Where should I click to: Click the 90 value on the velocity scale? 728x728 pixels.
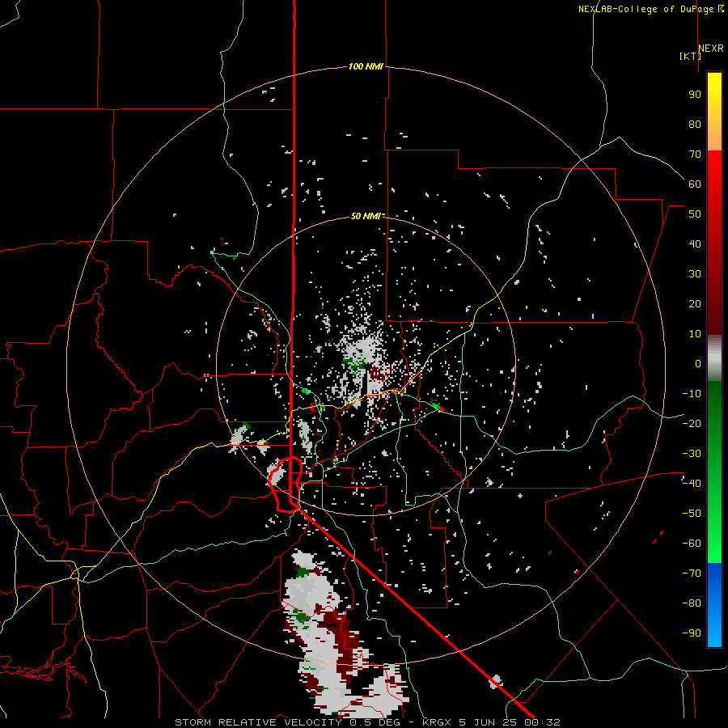[x=695, y=95]
